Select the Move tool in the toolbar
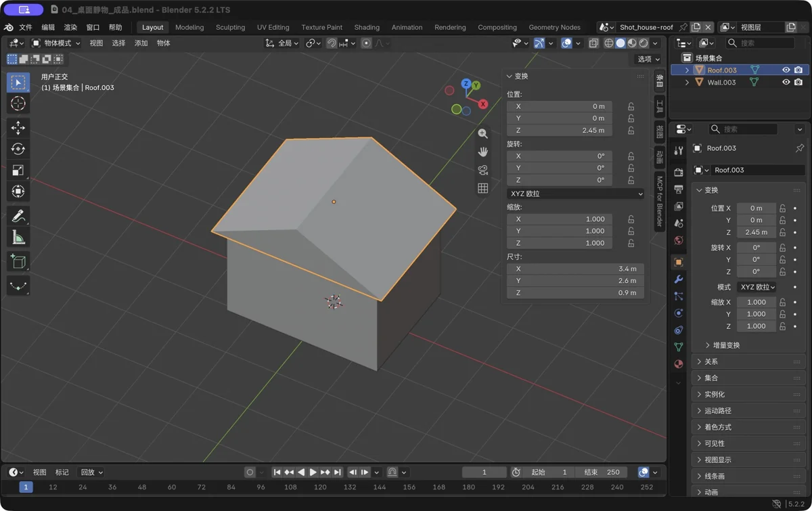The width and height of the screenshot is (812, 511). click(x=18, y=127)
